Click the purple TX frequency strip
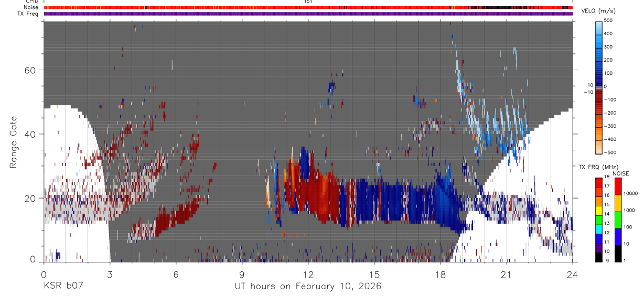Screen dimensions: 644x297 308,14
